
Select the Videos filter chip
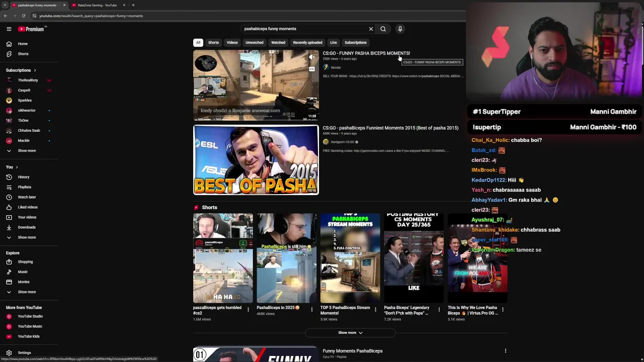[x=232, y=43]
